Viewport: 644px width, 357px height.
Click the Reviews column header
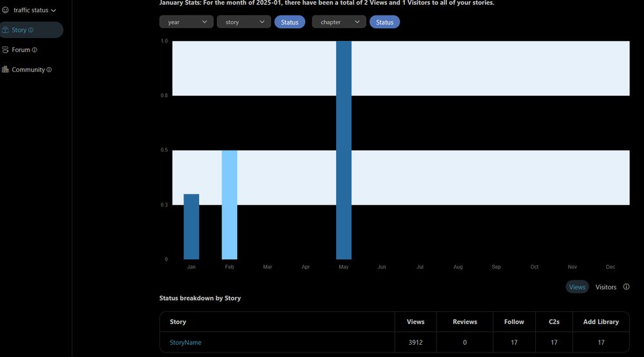point(465,322)
